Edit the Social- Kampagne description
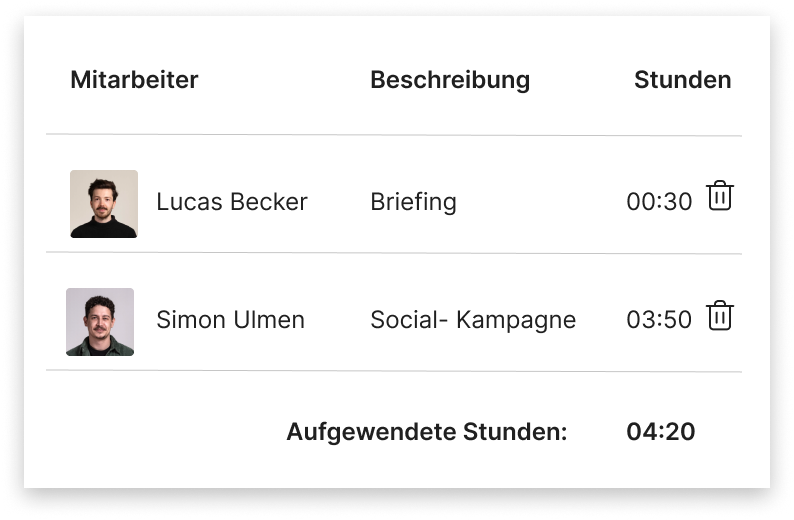 click(473, 320)
